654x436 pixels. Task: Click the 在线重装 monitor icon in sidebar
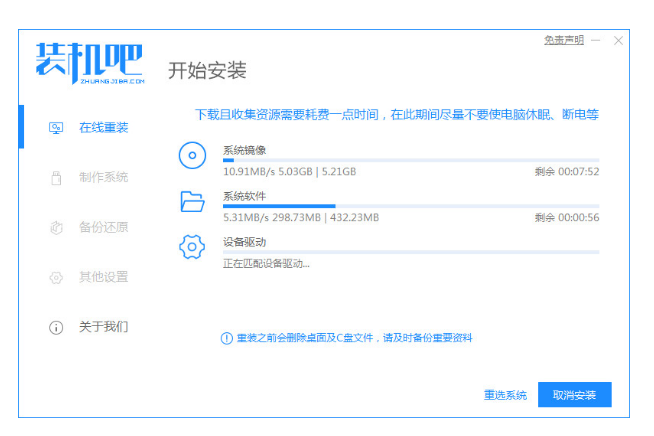click(56, 128)
